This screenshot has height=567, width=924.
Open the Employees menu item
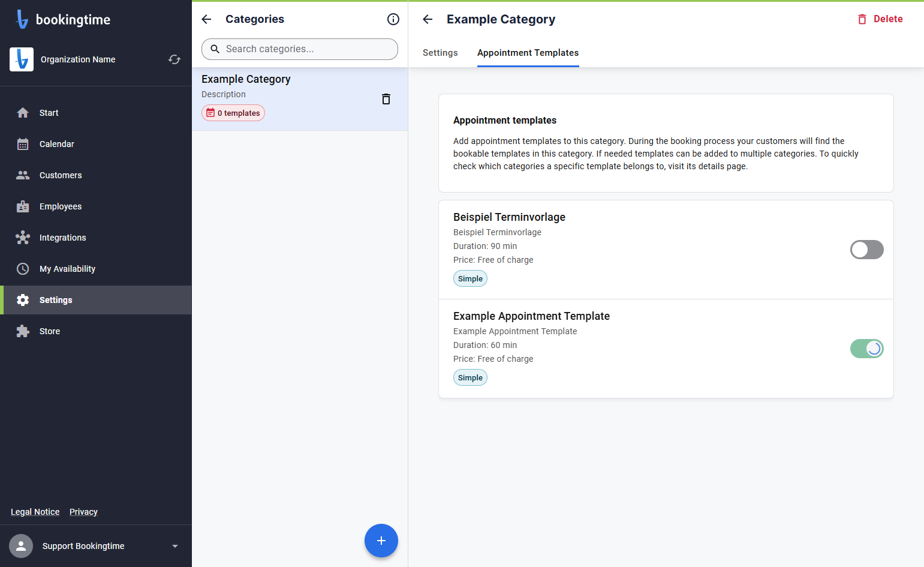click(96, 206)
